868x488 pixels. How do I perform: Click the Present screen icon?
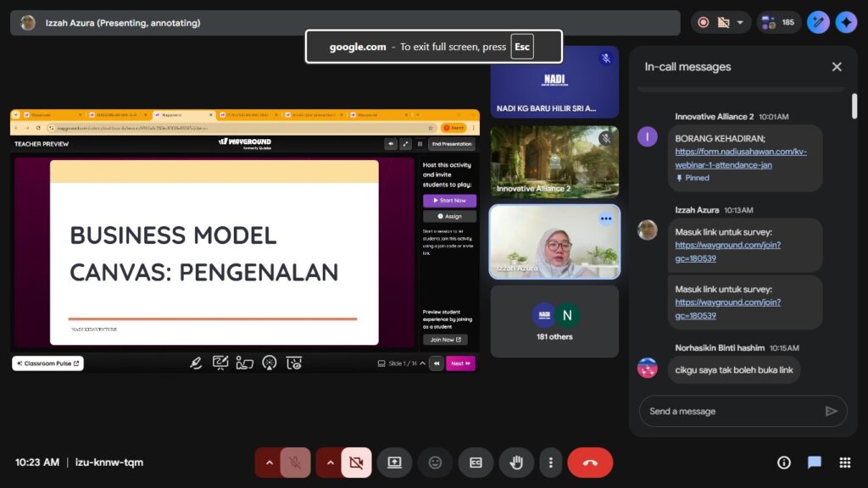[x=394, y=463]
